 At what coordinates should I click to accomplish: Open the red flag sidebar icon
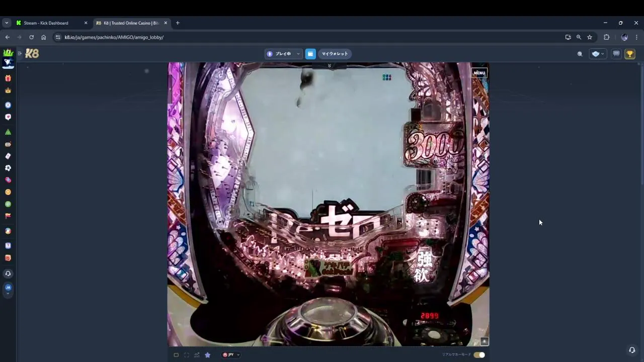pyautogui.click(x=8, y=216)
